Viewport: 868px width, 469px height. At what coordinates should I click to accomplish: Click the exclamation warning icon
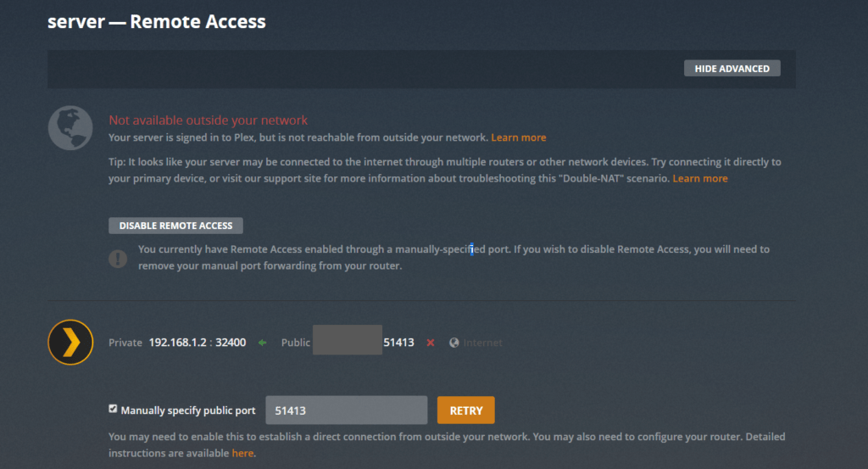(118, 257)
